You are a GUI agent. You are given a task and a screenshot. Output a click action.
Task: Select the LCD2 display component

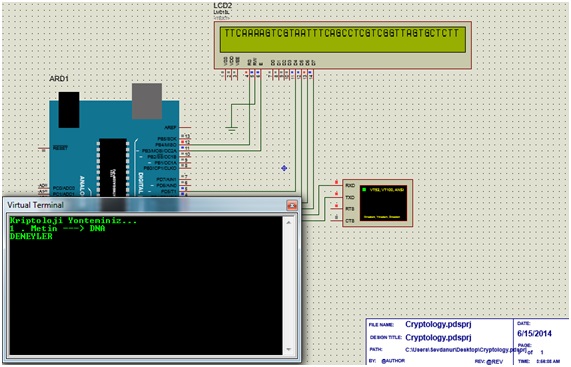[x=343, y=45]
